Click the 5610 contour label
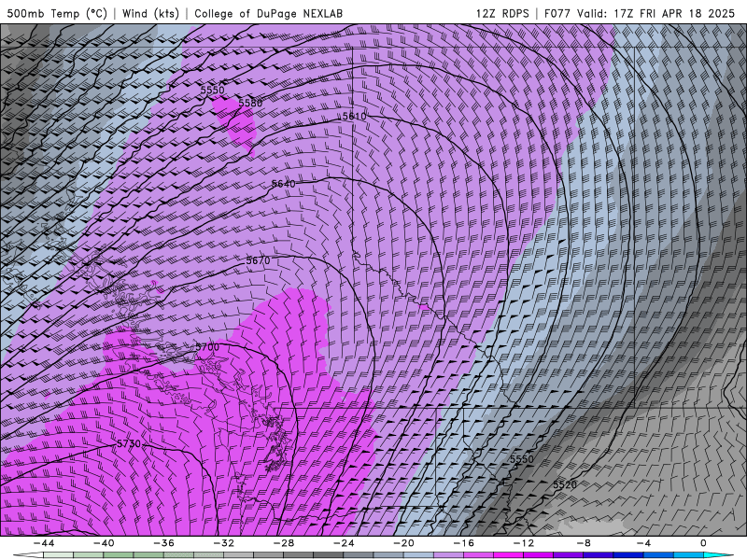Image resolution: width=747 pixels, height=560 pixels. (355, 116)
